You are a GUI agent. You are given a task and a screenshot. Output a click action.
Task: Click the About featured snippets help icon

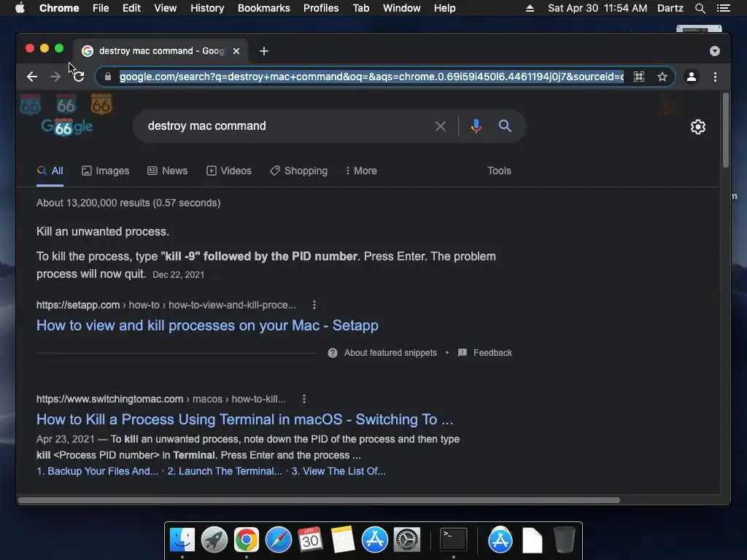(333, 353)
